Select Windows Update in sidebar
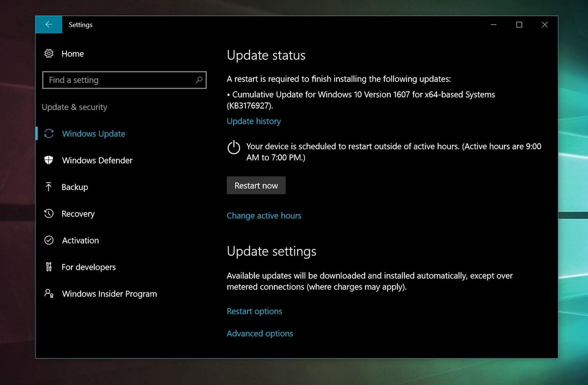Viewport: 588px width, 385px height. click(x=94, y=134)
